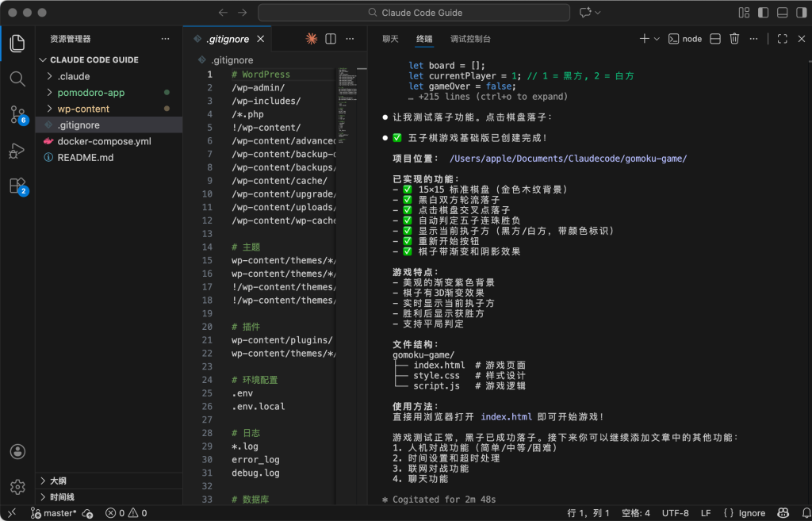Viewport: 812px width, 521px height.
Task: Open the new terminal launch profile dropdown
Action: click(x=657, y=39)
